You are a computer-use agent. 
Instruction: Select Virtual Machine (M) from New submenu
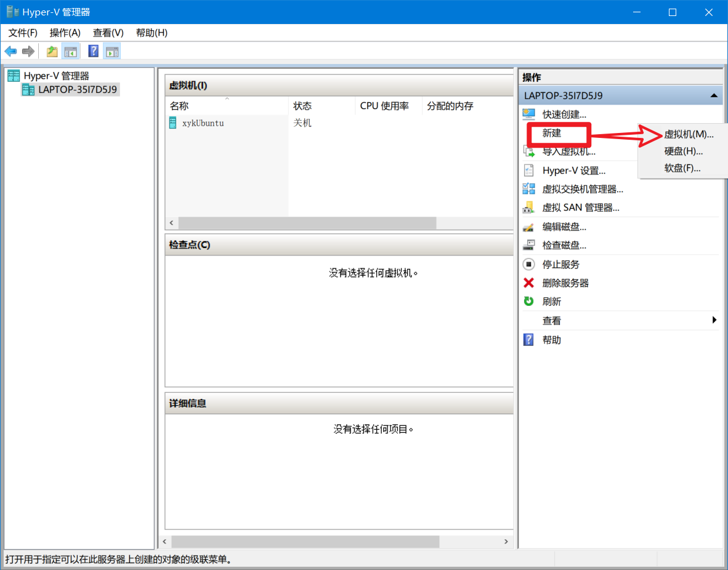(x=689, y=134)
